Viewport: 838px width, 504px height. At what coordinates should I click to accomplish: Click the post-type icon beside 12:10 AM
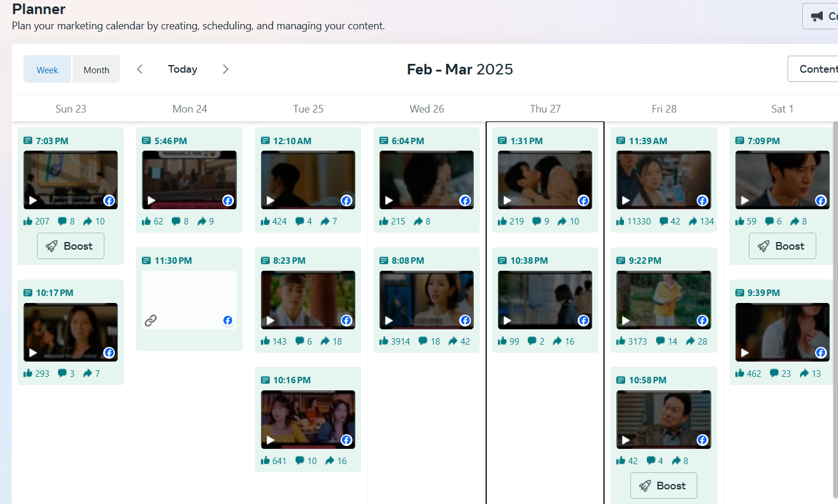pos(265,141)
